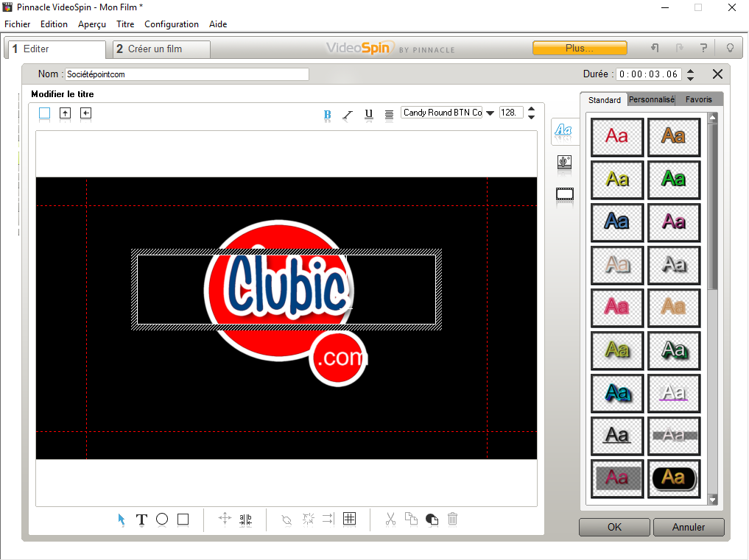Click the trash delete icon
749x560 pixels.
click(453, 519)
